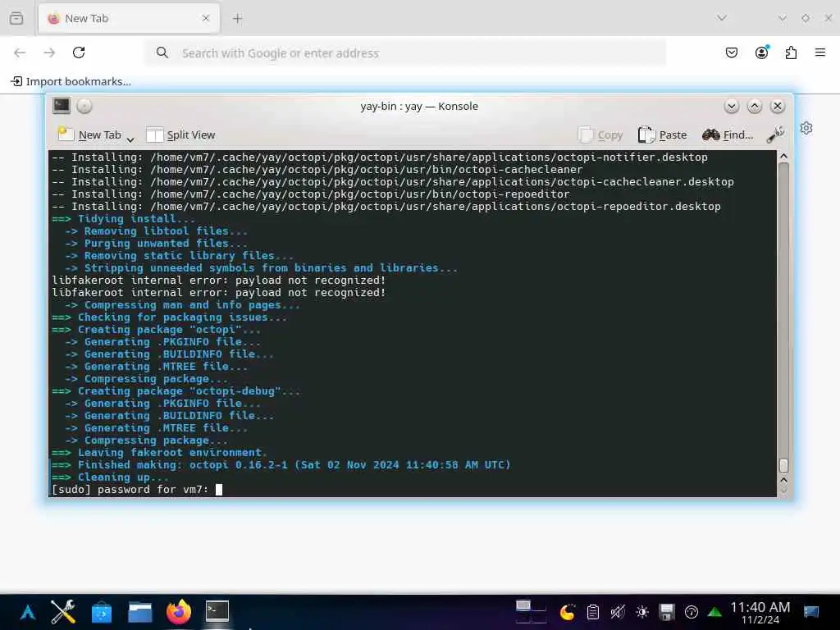840x630 pixels.
Task: Open the application launcher in taskbar
Action: tap(28, 612)
